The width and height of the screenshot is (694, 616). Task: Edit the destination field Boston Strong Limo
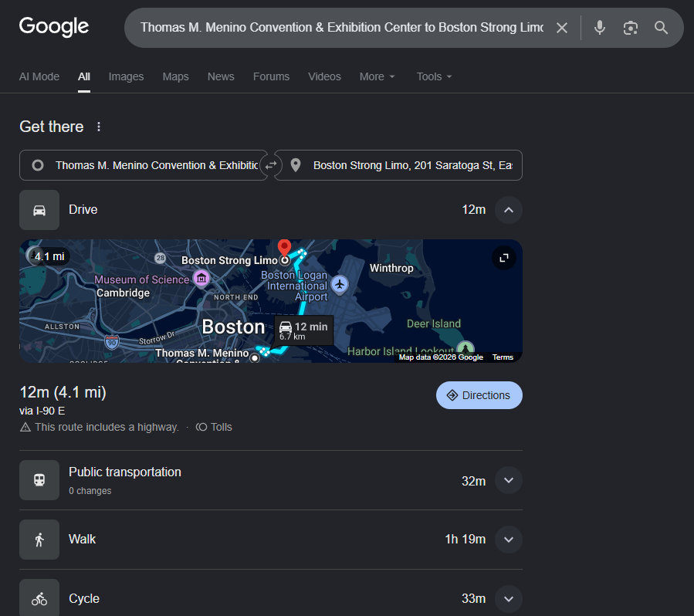(398, 165)
